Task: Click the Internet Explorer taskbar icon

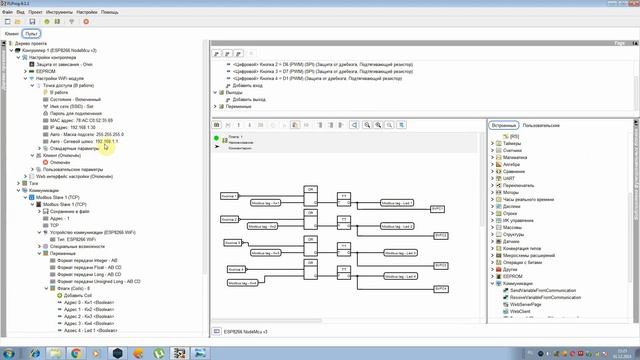Action: click(x=35, y=353)
